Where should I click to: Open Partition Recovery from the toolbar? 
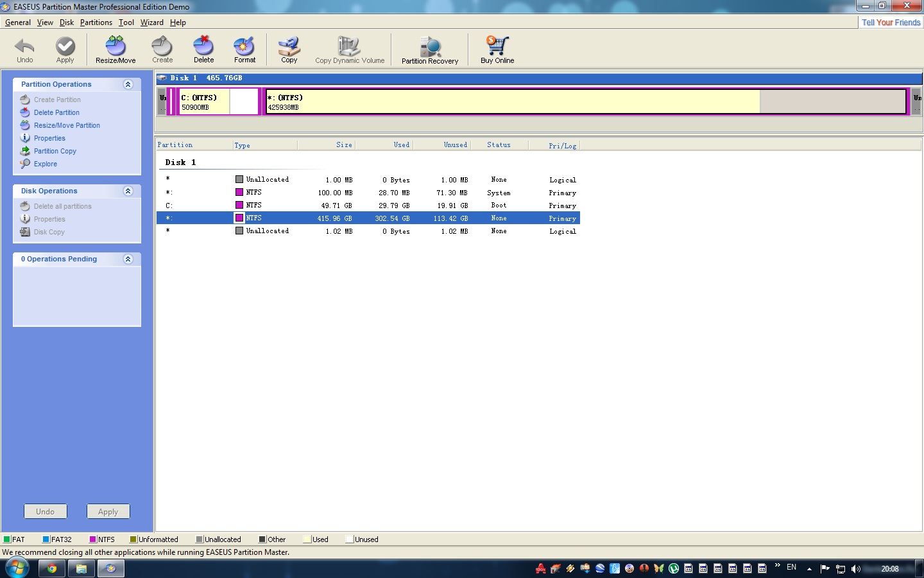pyautogui.click(x=430, y=47)
